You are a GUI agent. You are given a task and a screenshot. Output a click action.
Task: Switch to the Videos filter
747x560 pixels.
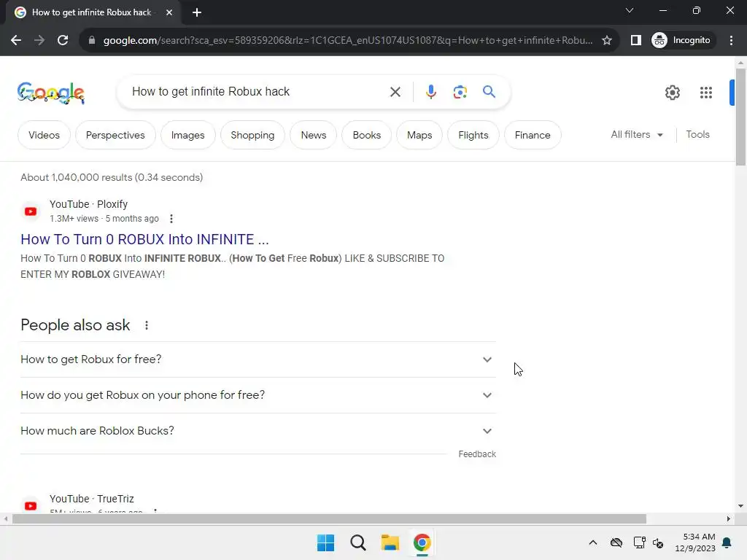pyautogui.click(x=44, y=135)
